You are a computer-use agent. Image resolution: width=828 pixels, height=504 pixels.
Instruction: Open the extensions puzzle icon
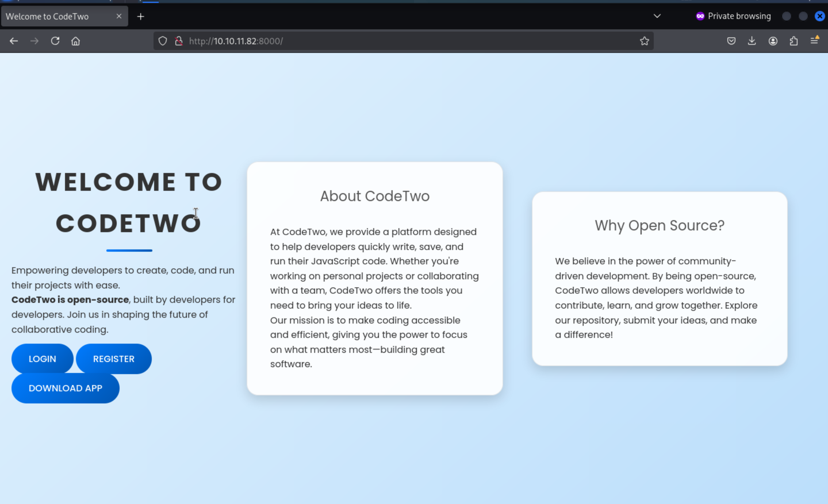(x=794, y=41)
